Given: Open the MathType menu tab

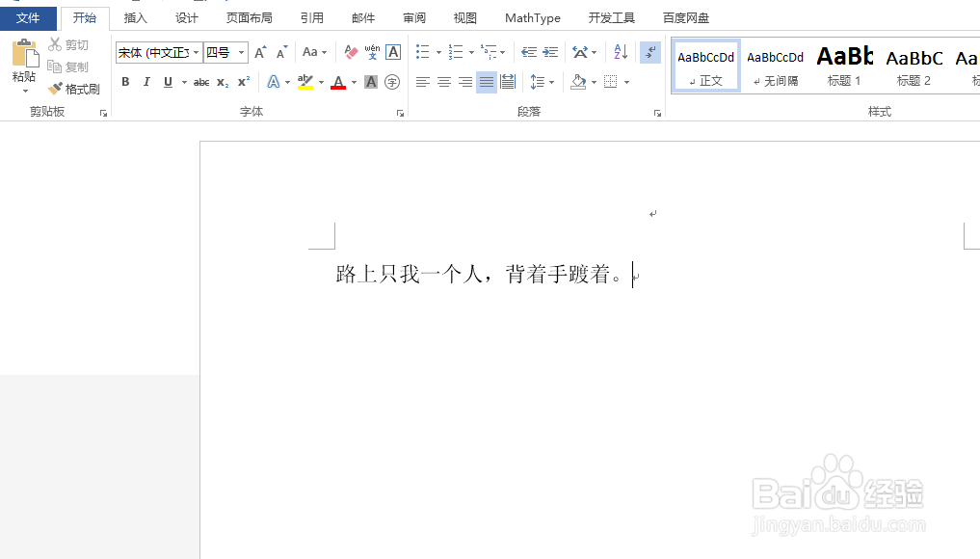Looking at the screenshot, I should coord(532,17).
